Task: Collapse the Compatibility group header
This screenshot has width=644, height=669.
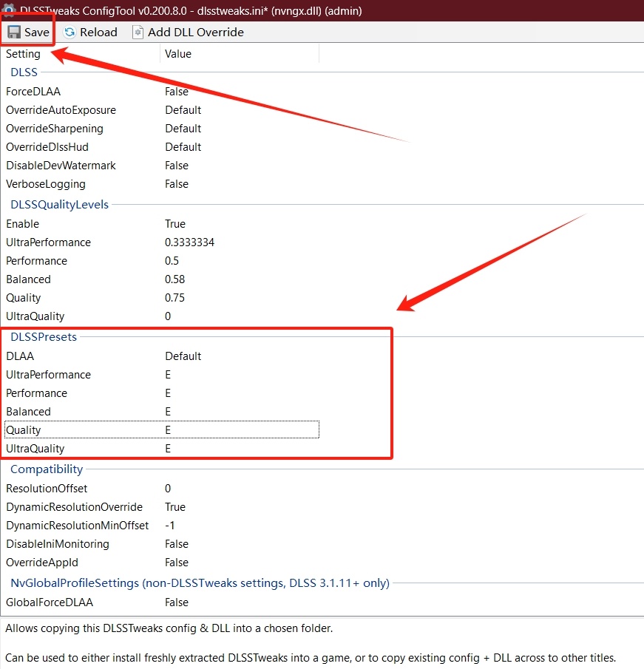Action: coord(47,469)
